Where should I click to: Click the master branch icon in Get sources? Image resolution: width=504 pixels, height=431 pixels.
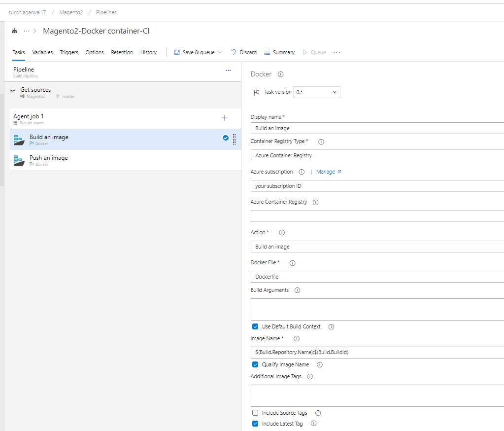[x=57, y=96]
